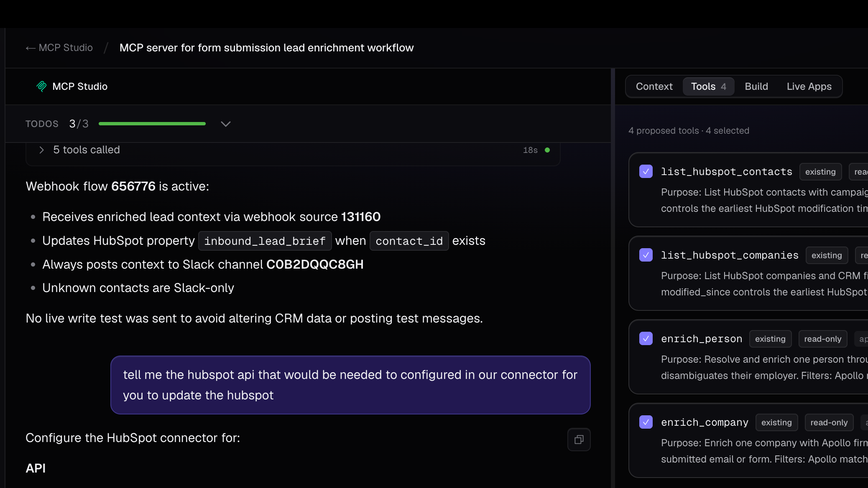Viewport: 868px width, 488px height.
Task: Open the Live Apps tab
Action: click(809, 86)
